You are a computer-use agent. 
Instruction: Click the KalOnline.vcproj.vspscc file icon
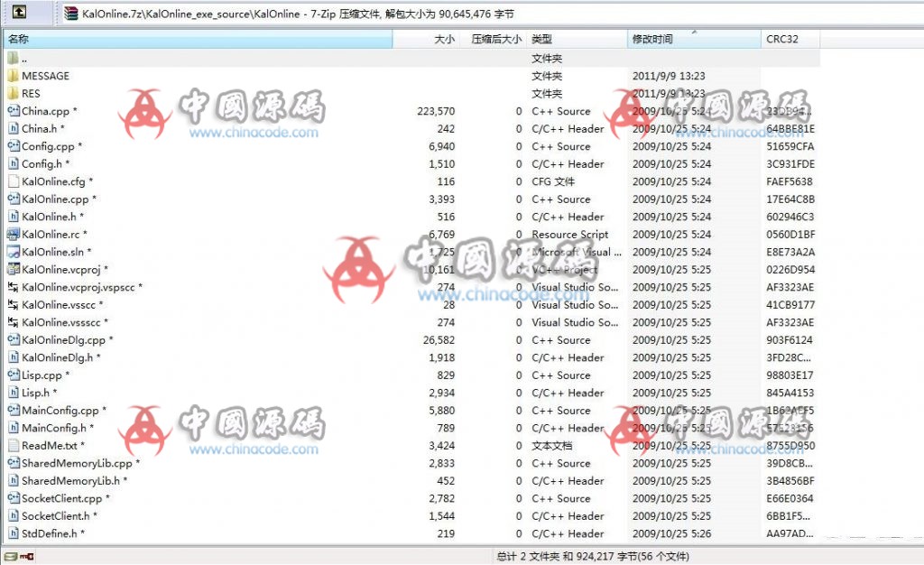tap(13, 287)
